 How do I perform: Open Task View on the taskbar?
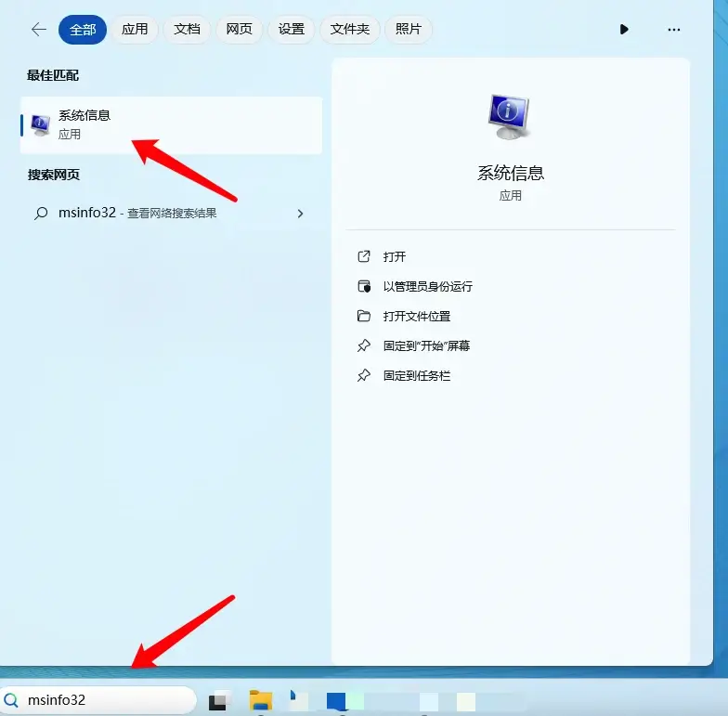tap(218, 701)
